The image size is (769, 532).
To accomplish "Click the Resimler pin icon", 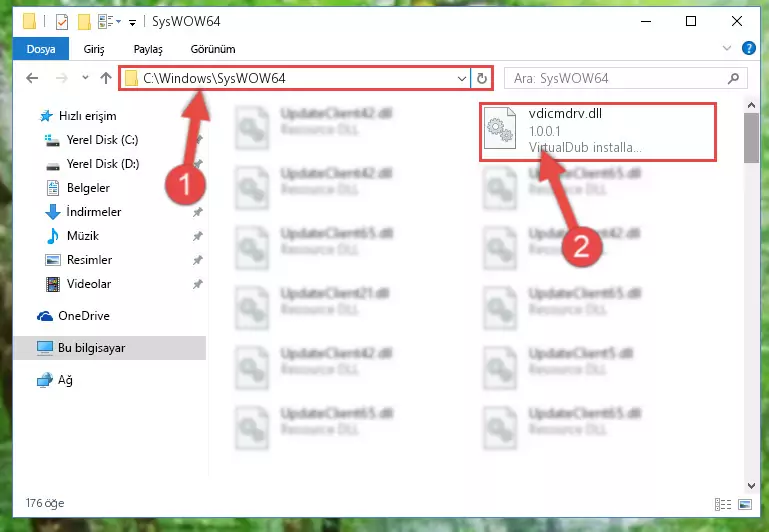I will pyautogui.click(x=197, y=260).
